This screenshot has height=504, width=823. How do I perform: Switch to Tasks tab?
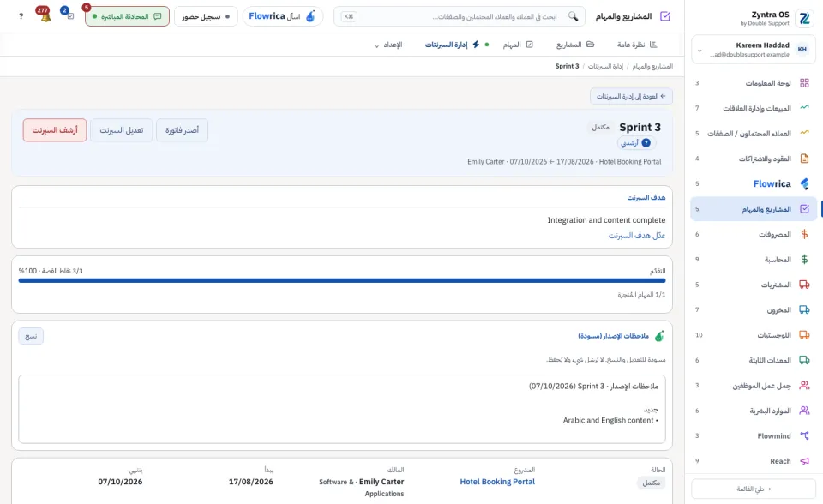click(x=518, y=45)
